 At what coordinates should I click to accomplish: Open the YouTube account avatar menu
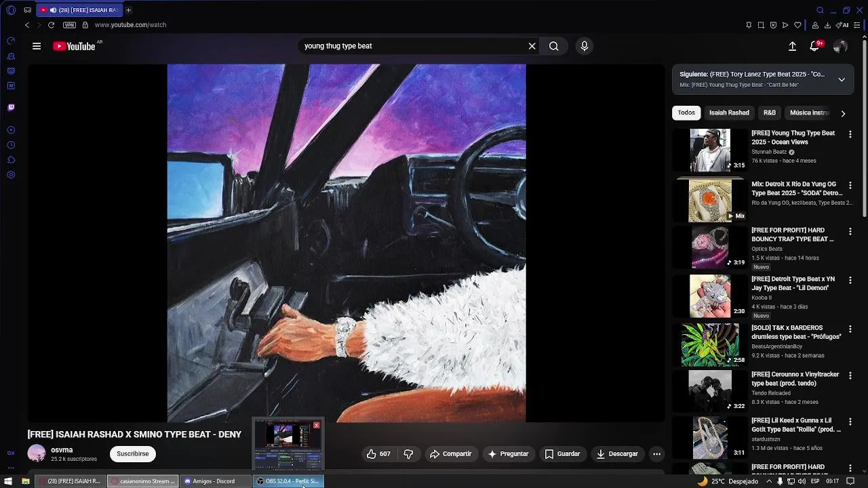(840, 46)
